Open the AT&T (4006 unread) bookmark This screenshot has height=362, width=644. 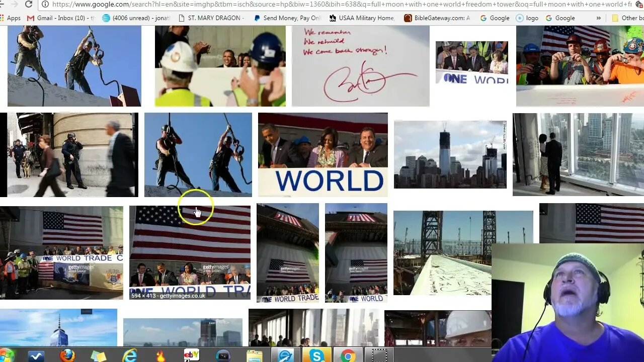click(136, 18)
